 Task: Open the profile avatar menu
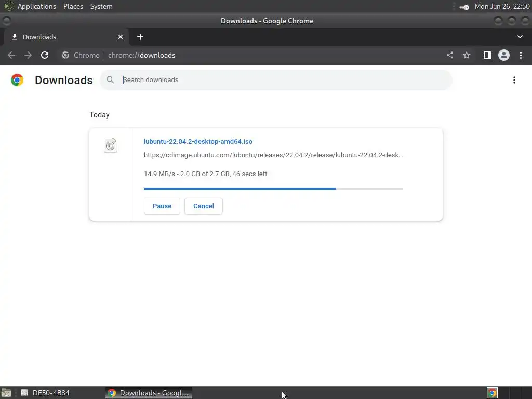click(x=504, y=55)
